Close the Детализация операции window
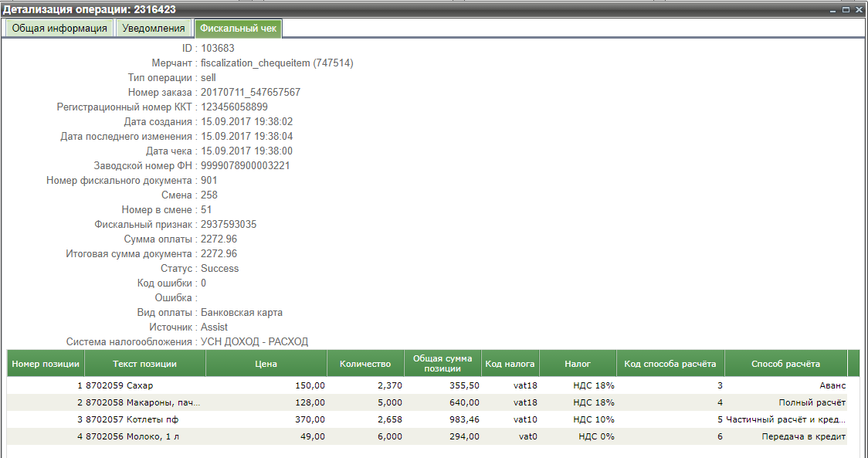This screenshot has width=868, height=458. point(859,9)
